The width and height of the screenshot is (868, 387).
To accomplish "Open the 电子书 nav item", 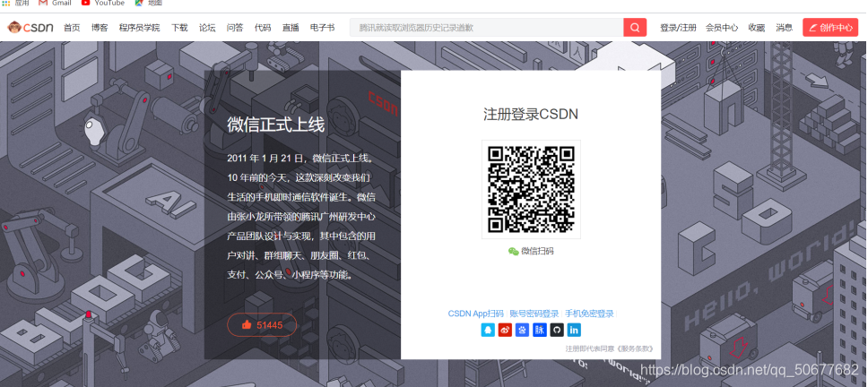I will point(322,28).
